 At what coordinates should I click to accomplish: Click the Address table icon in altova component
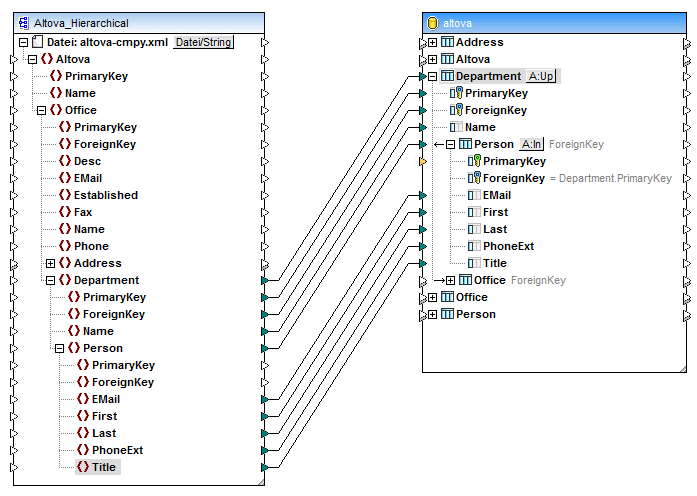[447, 42]
